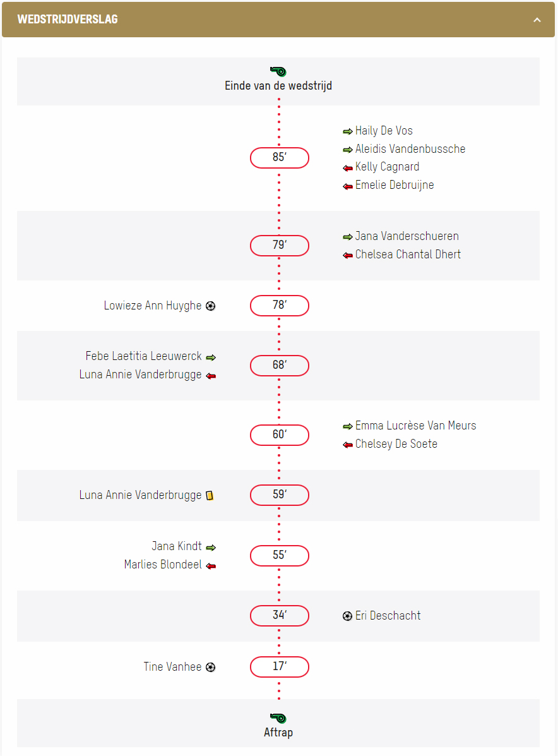Click the green substitution-in arrow by Haily De Vos
The width and height of the screenshot is (558, 756).
tap(347, 131)
